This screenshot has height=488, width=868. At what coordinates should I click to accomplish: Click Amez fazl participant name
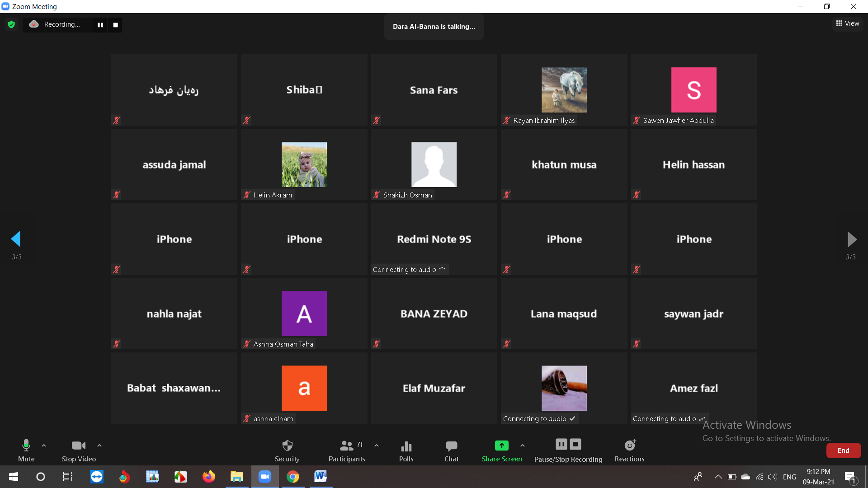[694, 388]
